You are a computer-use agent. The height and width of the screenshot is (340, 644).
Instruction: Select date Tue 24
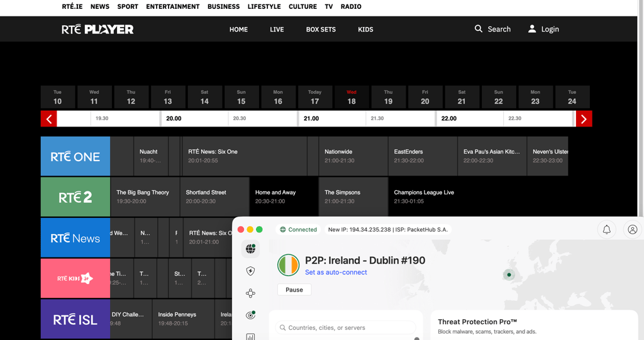coord(572,97)
